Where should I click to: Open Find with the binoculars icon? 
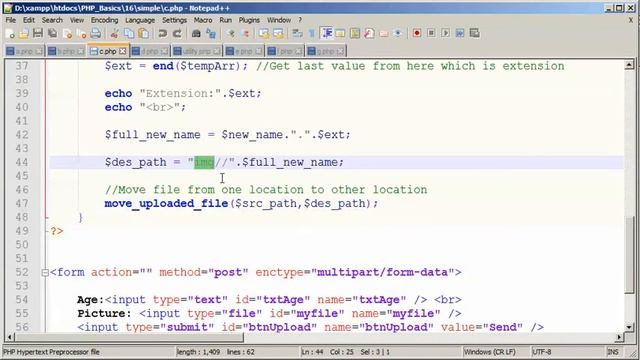(196, 33)
